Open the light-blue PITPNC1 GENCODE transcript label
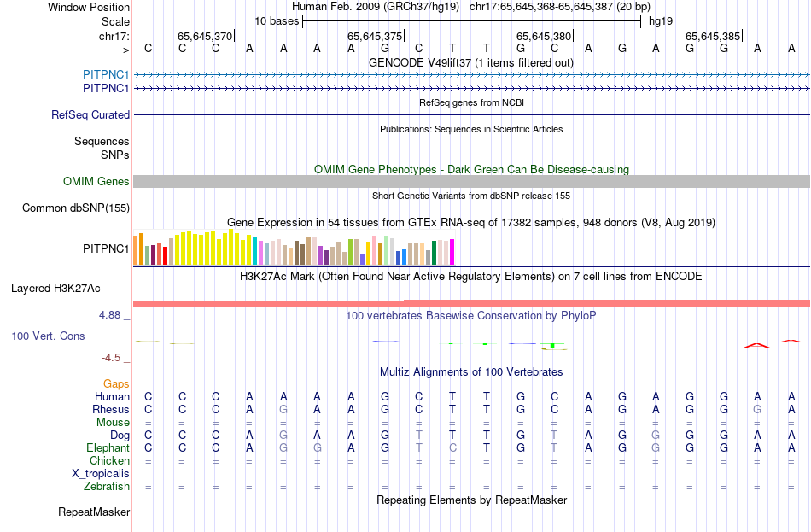The height and width of the screenshot is (532, 811). [106, 74]
